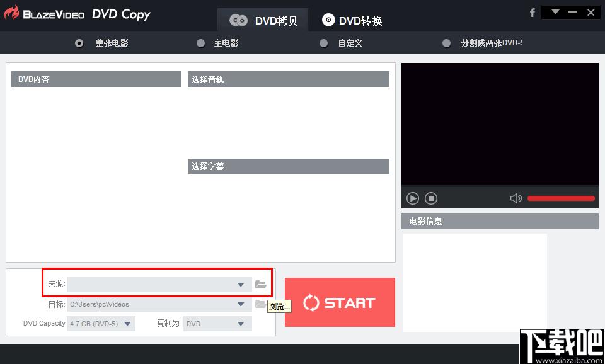
Task: Select the 分割成两张DVD-5 radio option
Action: tap(446, 43)
